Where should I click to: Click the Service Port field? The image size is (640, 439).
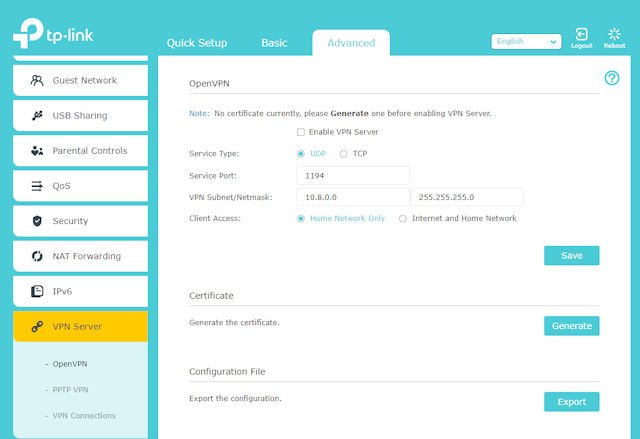tap(353, 176)
